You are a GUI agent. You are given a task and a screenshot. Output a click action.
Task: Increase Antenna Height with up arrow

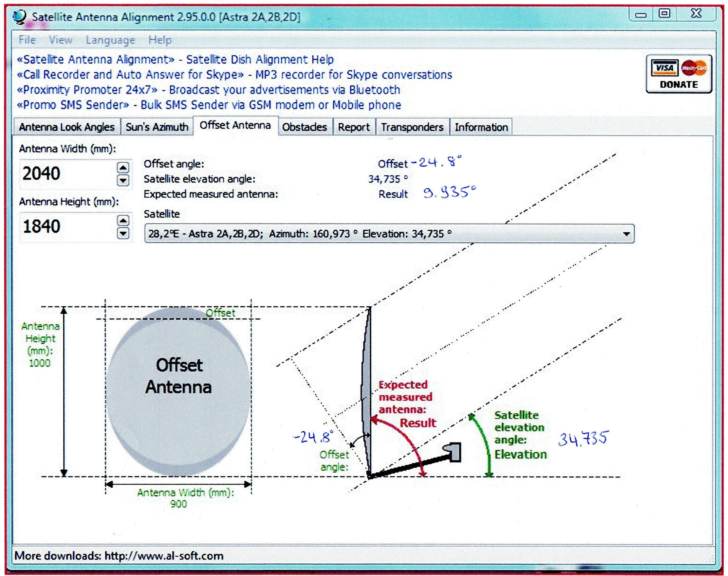(123, 221)
